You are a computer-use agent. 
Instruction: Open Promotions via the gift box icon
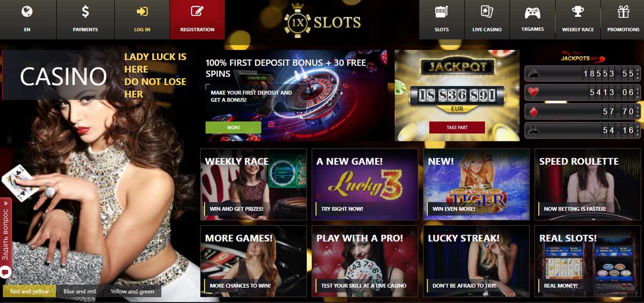click(x=623, y=12)
